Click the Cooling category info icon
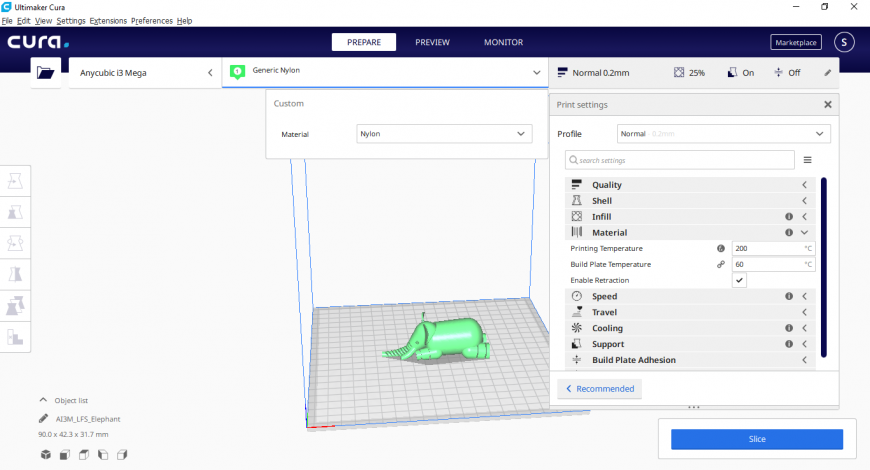Image resolution: width=870 pixels, height=470 pixels. coord(788,328)
